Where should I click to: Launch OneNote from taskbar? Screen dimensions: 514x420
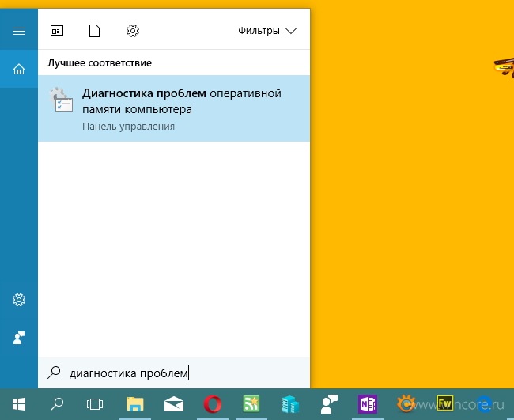tap(368, 404)
